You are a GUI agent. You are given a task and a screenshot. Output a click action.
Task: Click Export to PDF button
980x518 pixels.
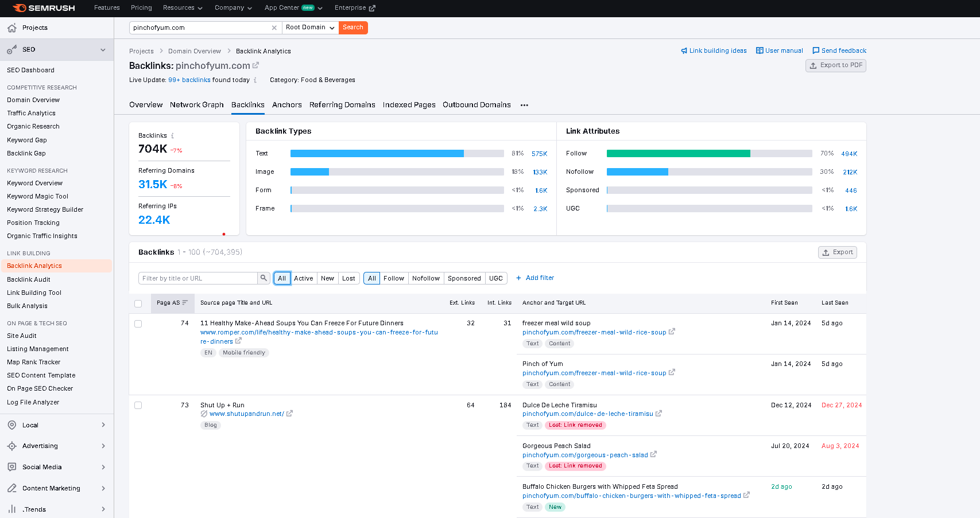click(836, 65)
